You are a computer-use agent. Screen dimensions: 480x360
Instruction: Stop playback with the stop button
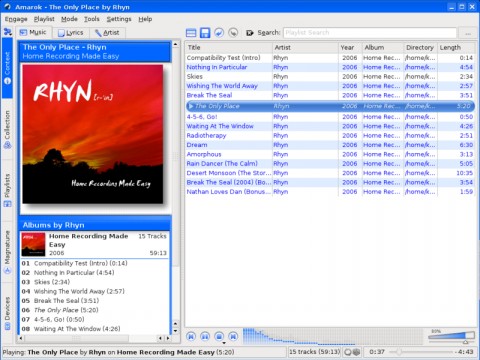pos(219,337)
